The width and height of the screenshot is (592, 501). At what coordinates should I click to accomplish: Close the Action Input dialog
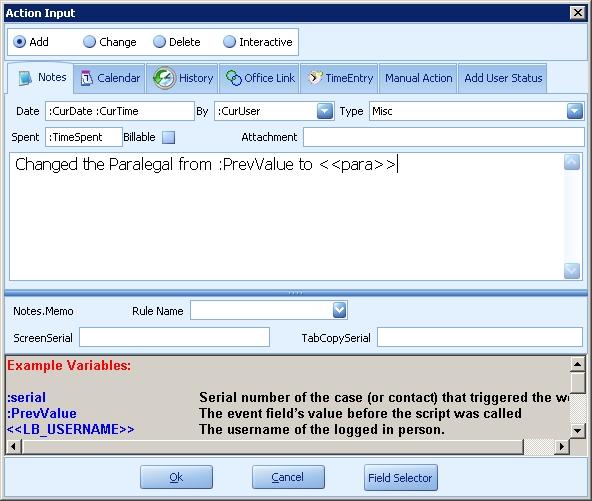pos(578,13)
